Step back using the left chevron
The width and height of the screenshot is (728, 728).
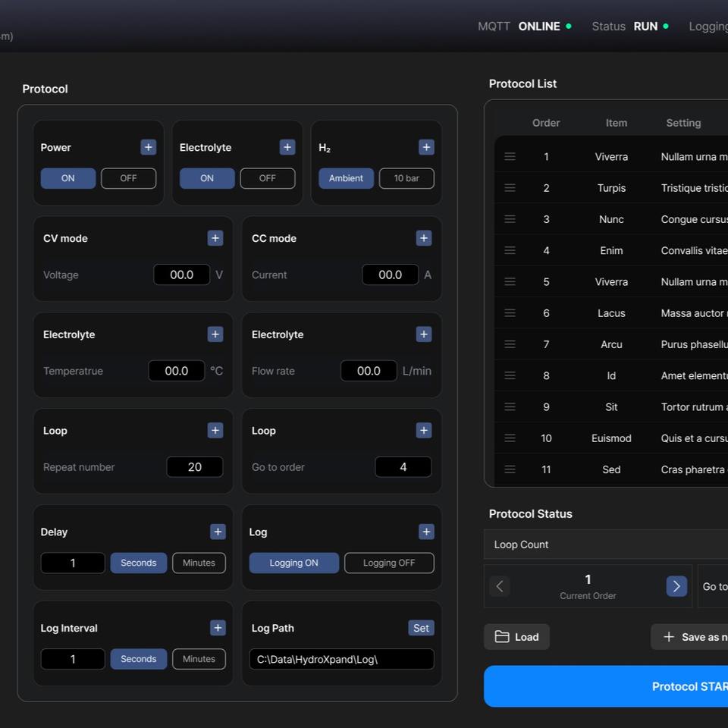click(x=499, y=586)
